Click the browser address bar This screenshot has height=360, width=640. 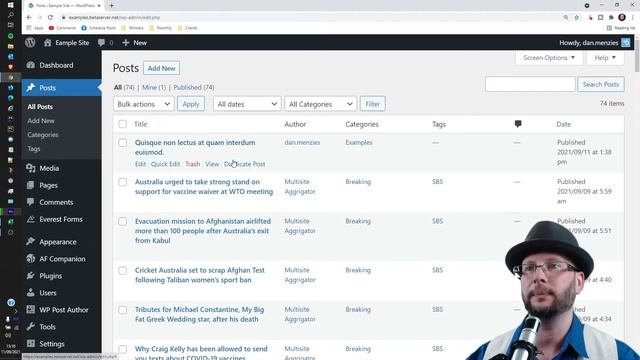tap(310, 18)
